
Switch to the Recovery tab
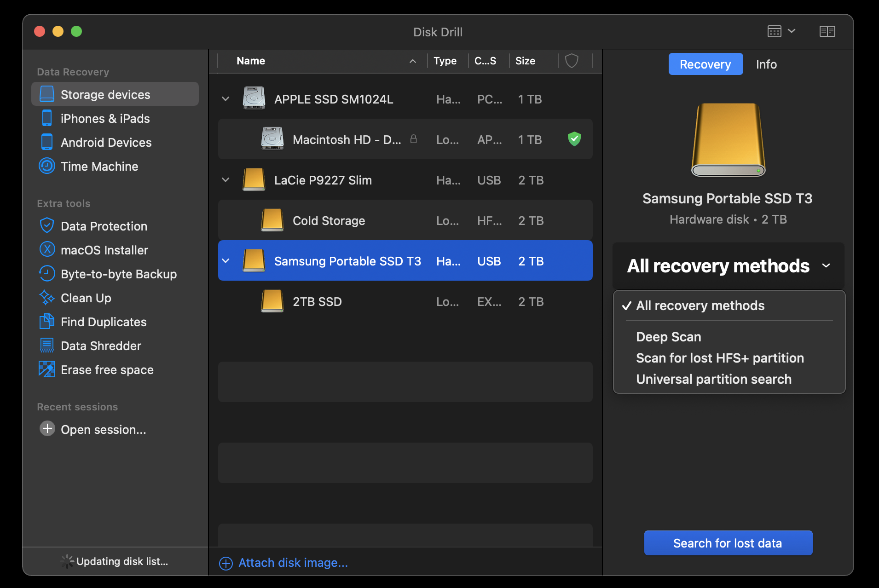coord(706,64)
